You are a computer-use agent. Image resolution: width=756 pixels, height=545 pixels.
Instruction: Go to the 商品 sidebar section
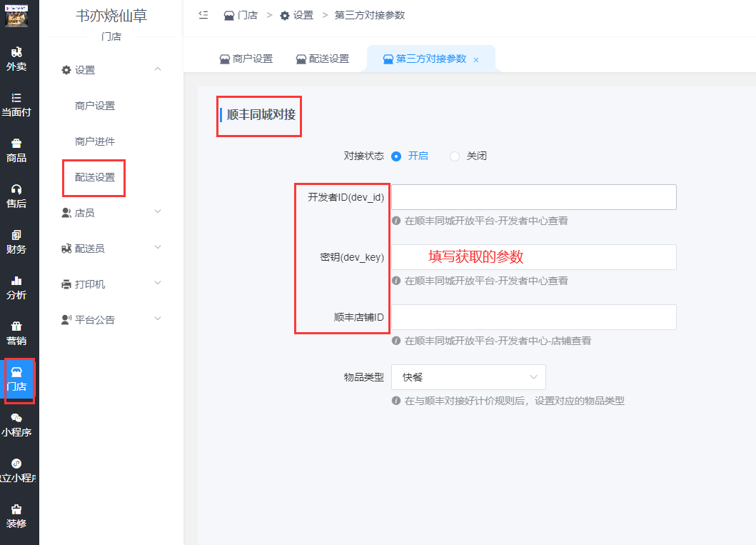tap(16, 151)
